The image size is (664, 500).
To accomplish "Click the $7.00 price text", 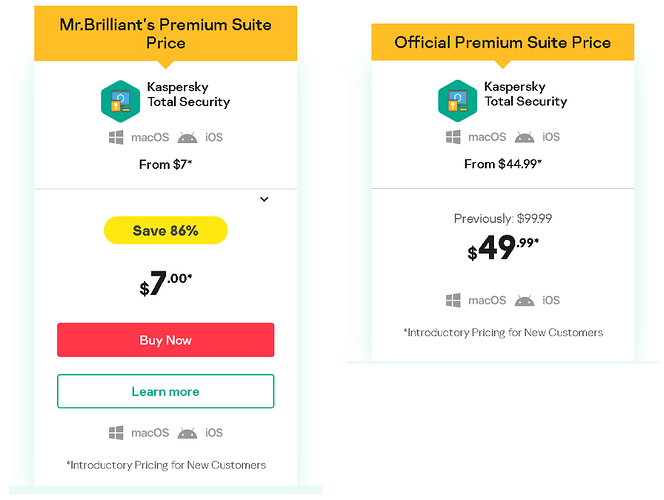I will tap(166, 283).
